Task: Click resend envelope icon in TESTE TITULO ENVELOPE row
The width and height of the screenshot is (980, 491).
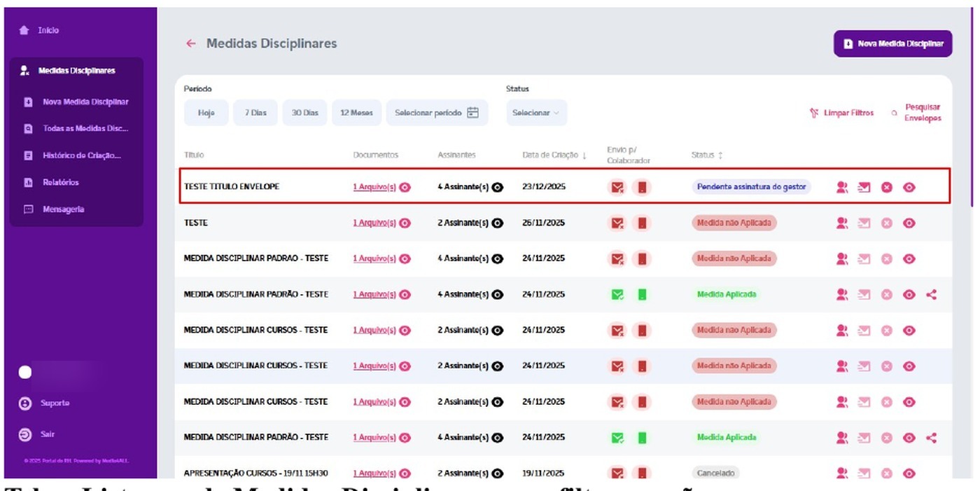Action: point(864,187)
